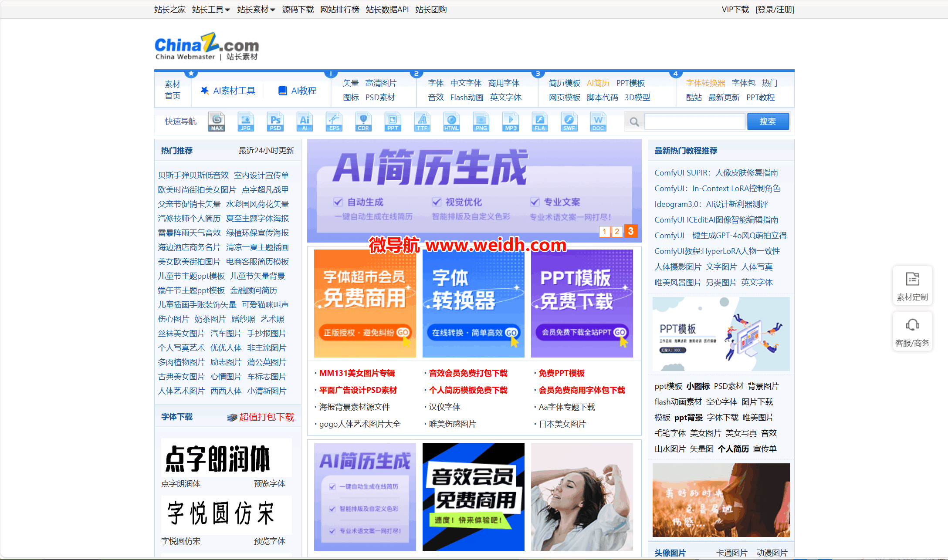
Task: Expand the 站长素材 dropdown menu
Action: click(x=256, y=10)
